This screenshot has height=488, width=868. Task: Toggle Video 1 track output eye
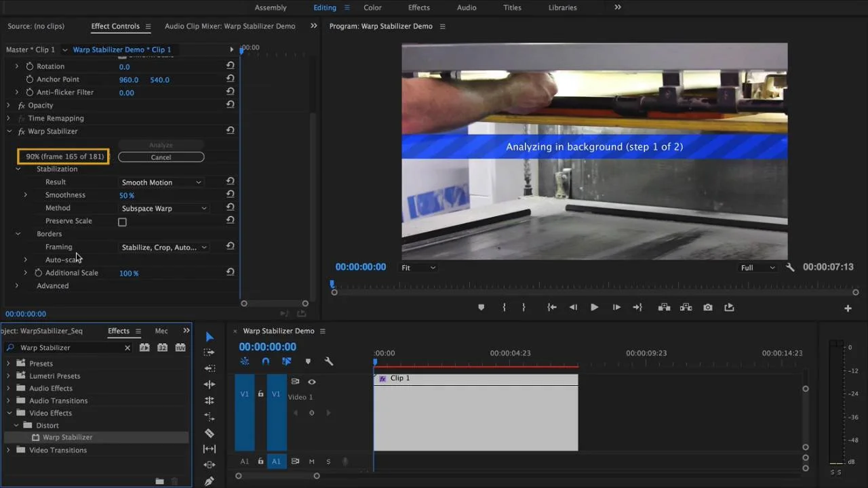[x=312, y=382]
